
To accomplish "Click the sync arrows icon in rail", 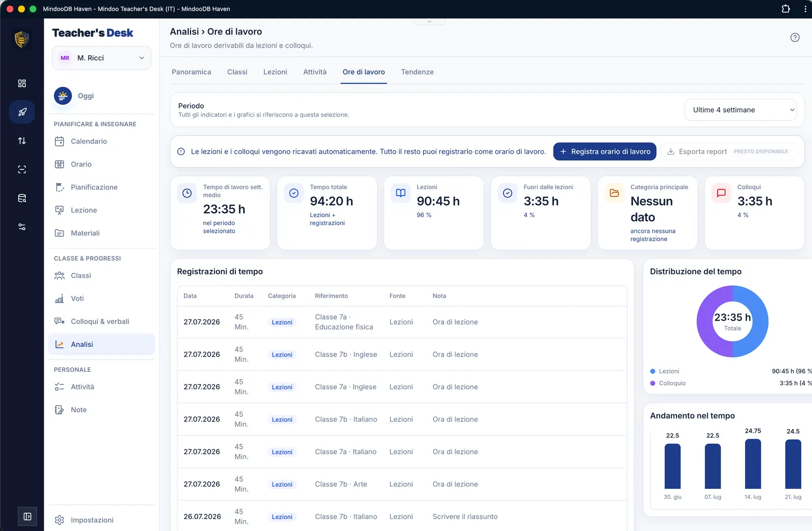I will 22,141.
